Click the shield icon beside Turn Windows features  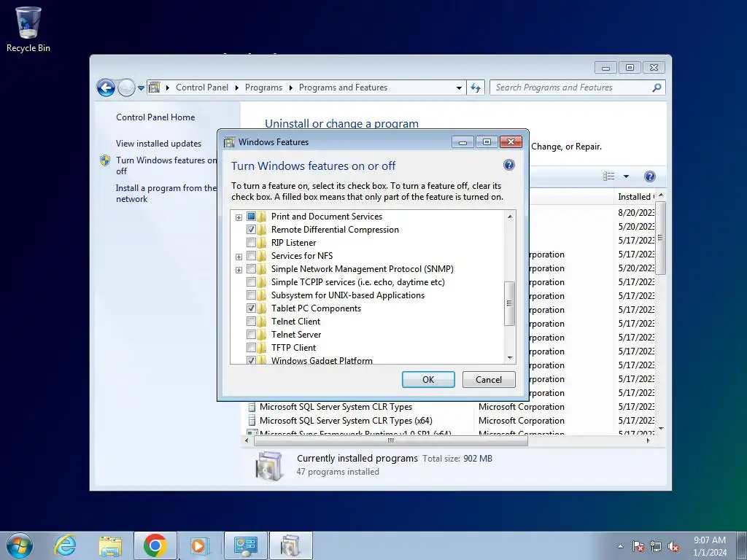point(105,160)
